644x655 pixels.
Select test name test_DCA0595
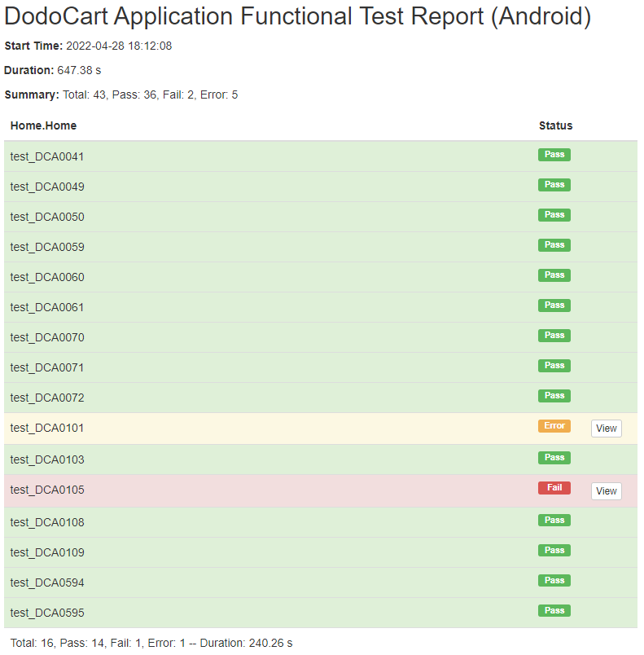47,613
